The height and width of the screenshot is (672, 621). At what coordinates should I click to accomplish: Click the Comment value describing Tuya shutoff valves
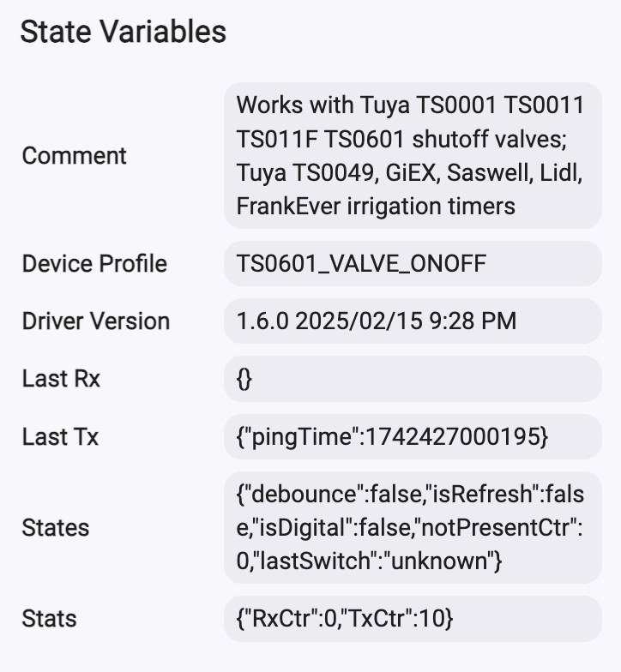click(413, 156)
